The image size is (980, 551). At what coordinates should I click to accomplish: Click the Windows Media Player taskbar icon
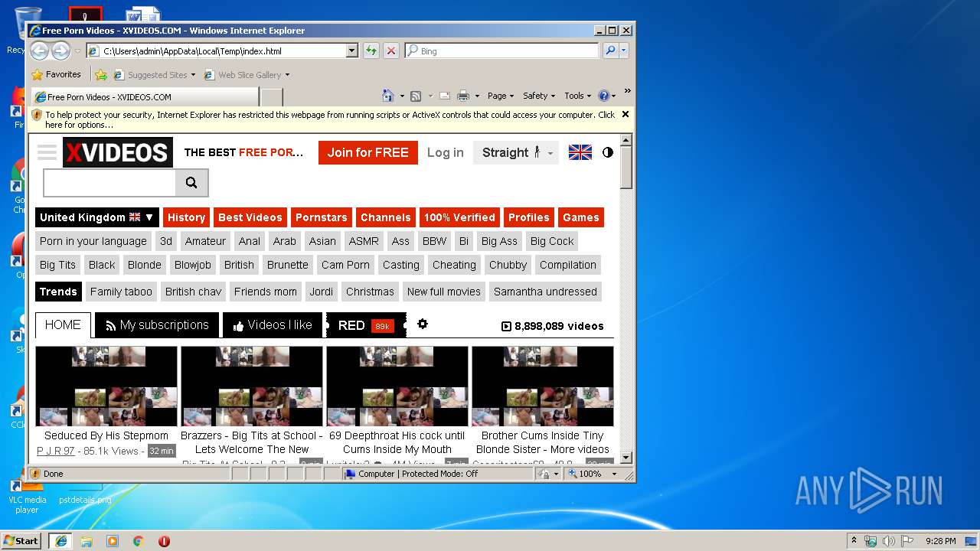click(113, 541)
